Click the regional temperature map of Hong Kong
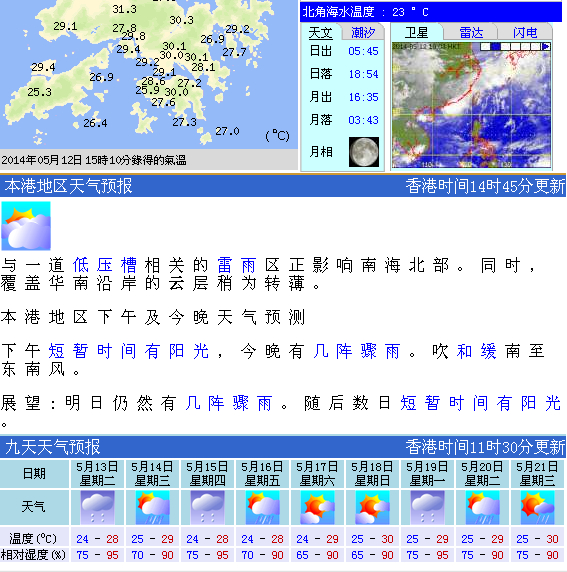 point(149,74)
